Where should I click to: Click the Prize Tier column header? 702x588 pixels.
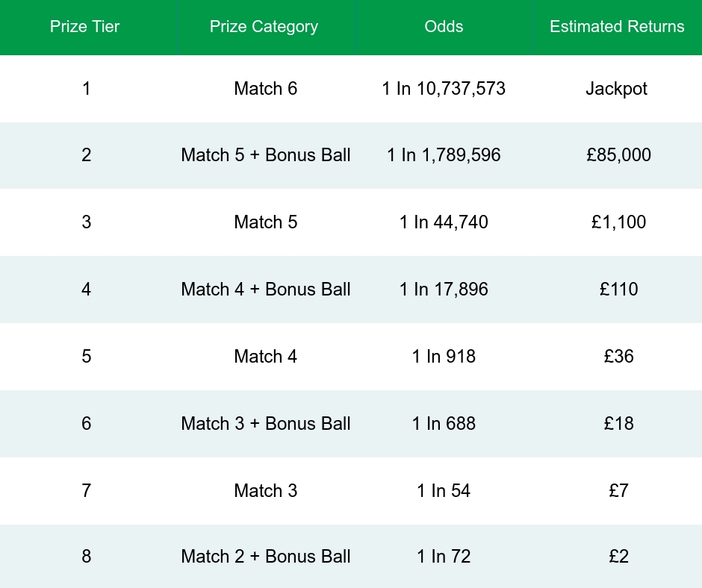(x=85, y=27)
